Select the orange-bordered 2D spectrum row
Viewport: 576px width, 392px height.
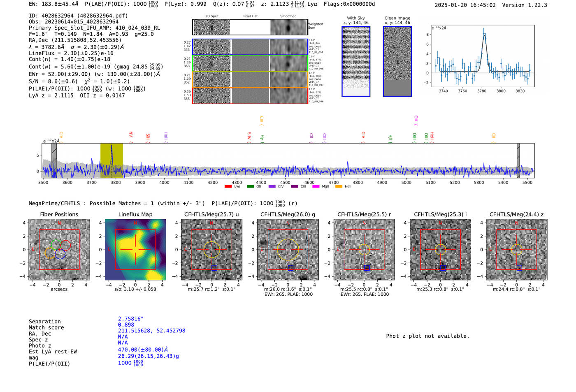click(250, 79)
